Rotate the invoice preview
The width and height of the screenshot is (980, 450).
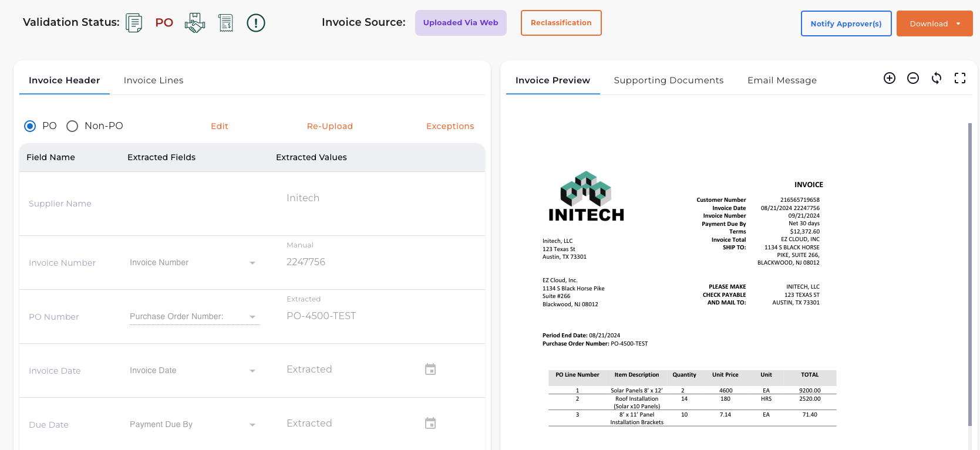coord(937,78)
